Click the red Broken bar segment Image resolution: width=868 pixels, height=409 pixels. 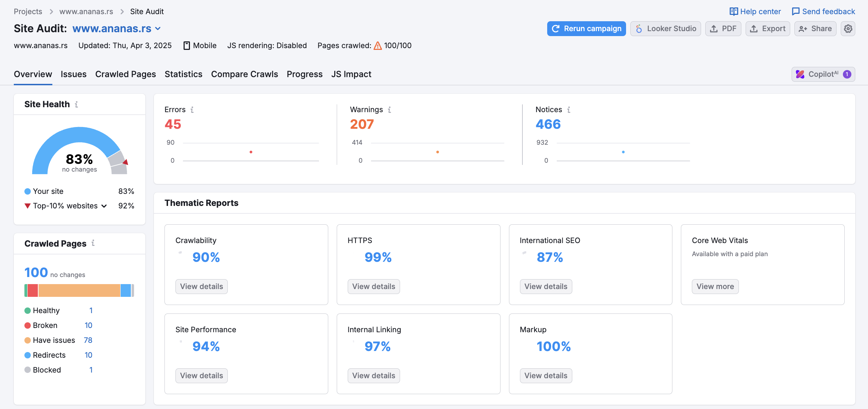point(33,290)
